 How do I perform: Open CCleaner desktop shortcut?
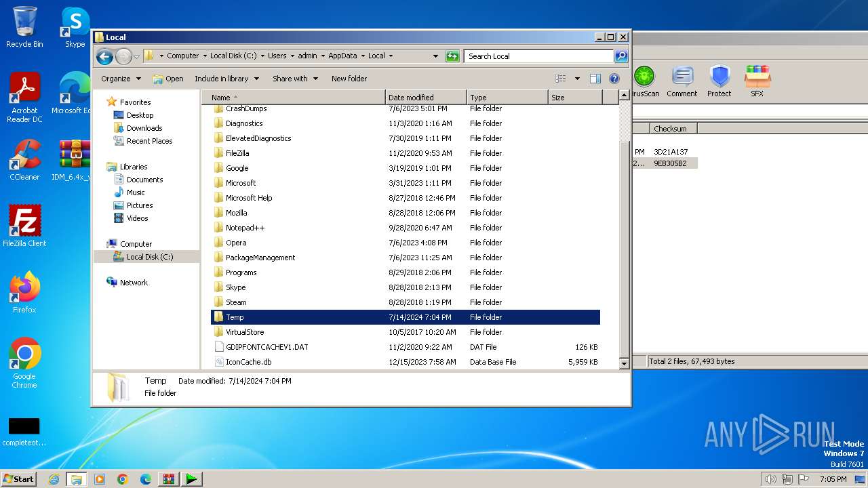[24, 160]
